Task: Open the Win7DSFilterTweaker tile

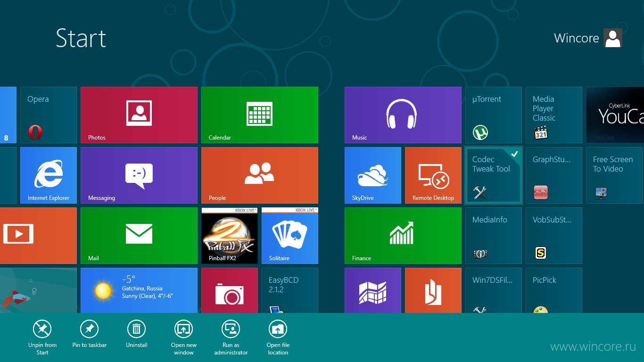Action: tap(494, 290)
